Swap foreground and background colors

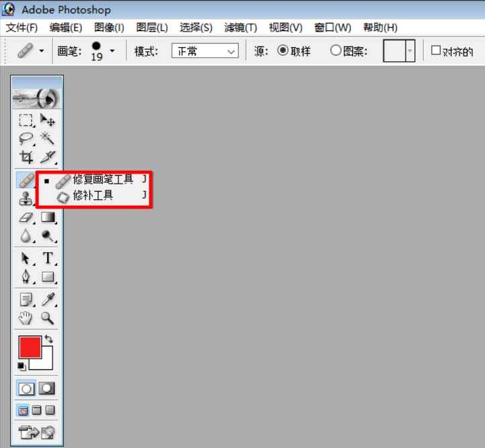pos(49,339)
